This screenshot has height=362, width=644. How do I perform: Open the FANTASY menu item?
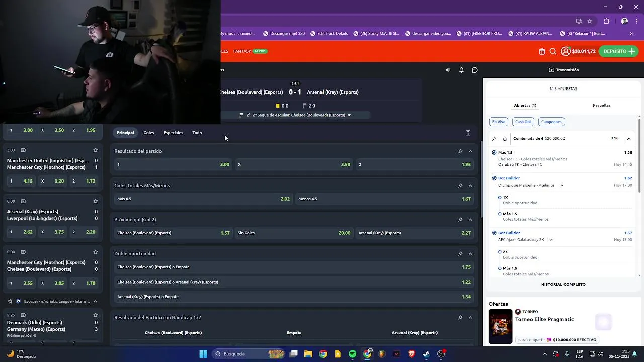(x=242, y=51)
